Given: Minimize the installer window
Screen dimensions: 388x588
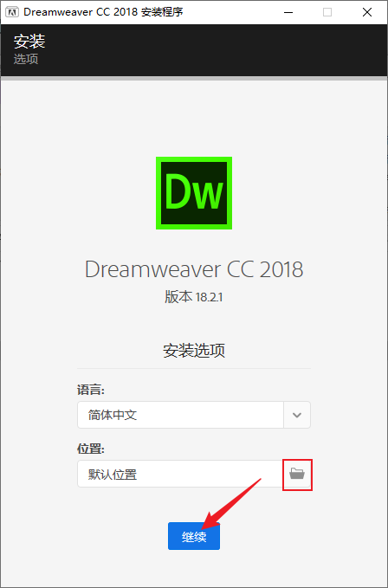Looking at the screenshot, I should click(x=288, y=12).
